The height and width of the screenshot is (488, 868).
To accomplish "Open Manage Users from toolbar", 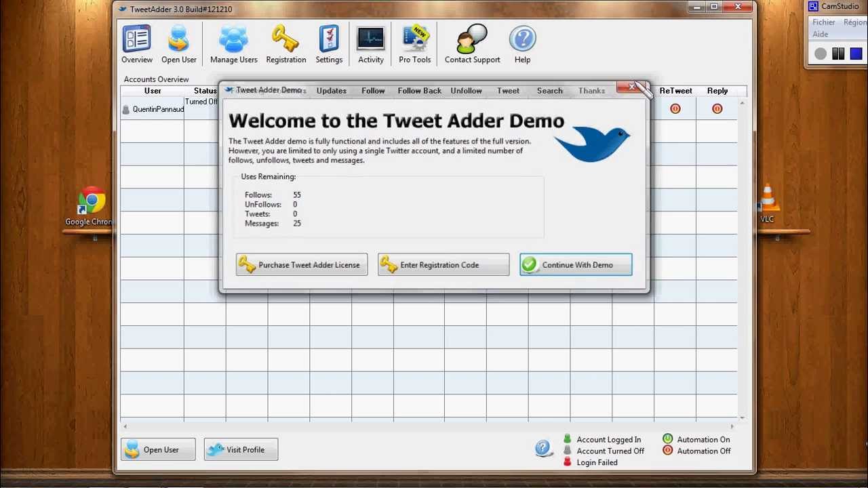I will 234,45.
